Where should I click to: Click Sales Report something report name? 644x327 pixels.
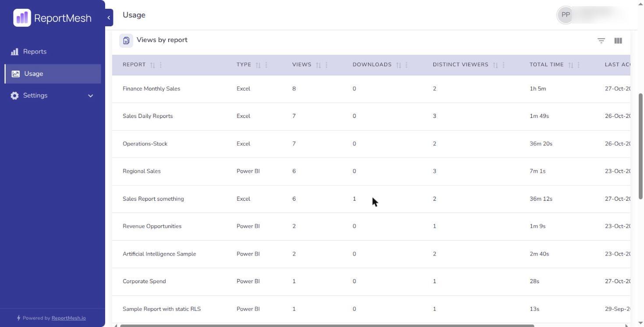[x=153, y=199]
